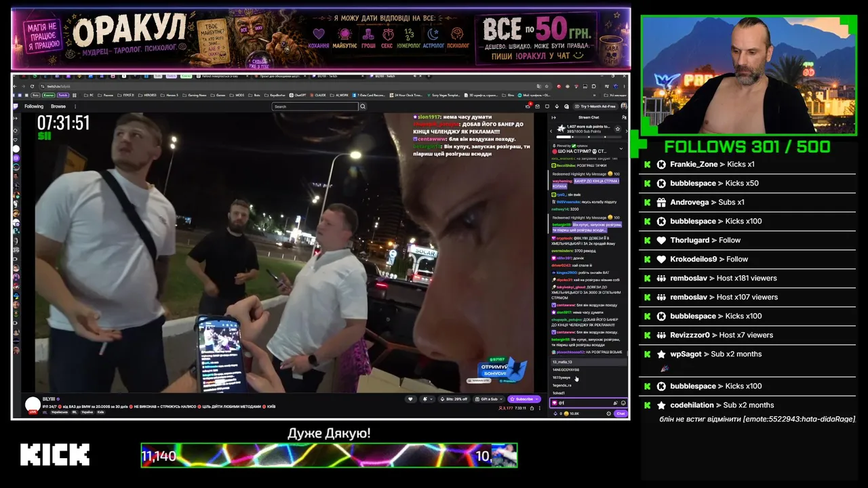Viewport: 868px width, 488px height.
Task: Click the ОРАКУЛ advertisement banner
Action: 321,38
